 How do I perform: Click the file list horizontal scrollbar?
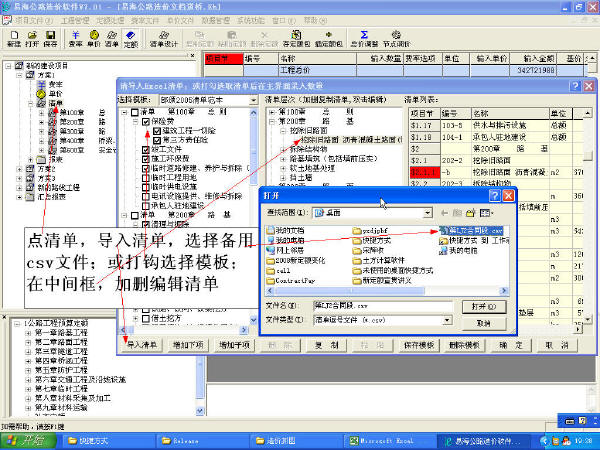click(x=387, y=291)
